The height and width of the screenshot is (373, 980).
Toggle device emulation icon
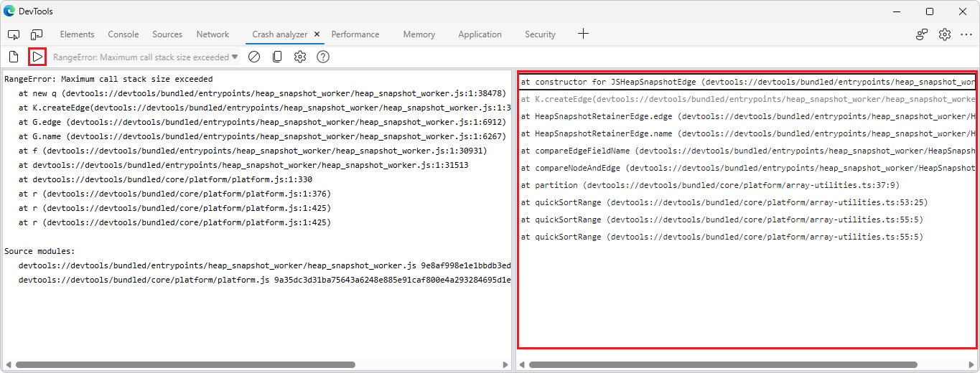click(37, 34)
